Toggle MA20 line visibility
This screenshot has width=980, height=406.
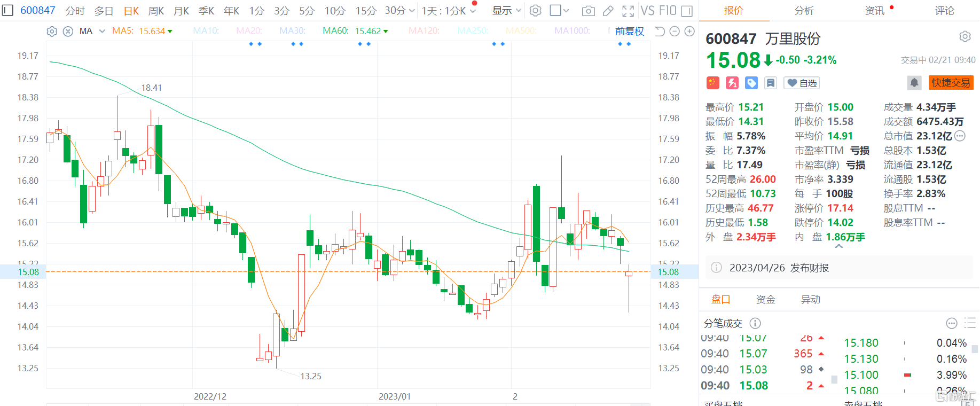coord(249,31)
